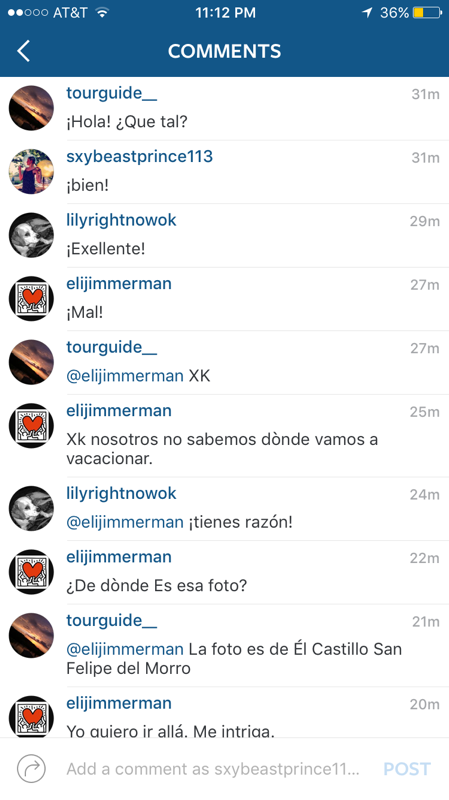449x800 pixels.
Task: Tap the back arrow in Comments header
Action: 23,51
